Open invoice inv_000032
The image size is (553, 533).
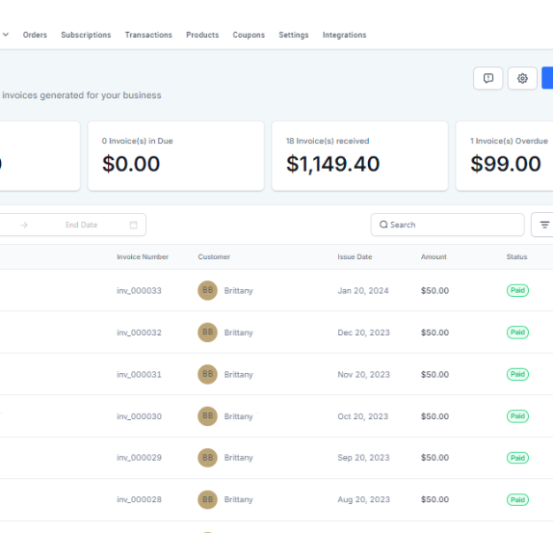(x=139, y=333)
